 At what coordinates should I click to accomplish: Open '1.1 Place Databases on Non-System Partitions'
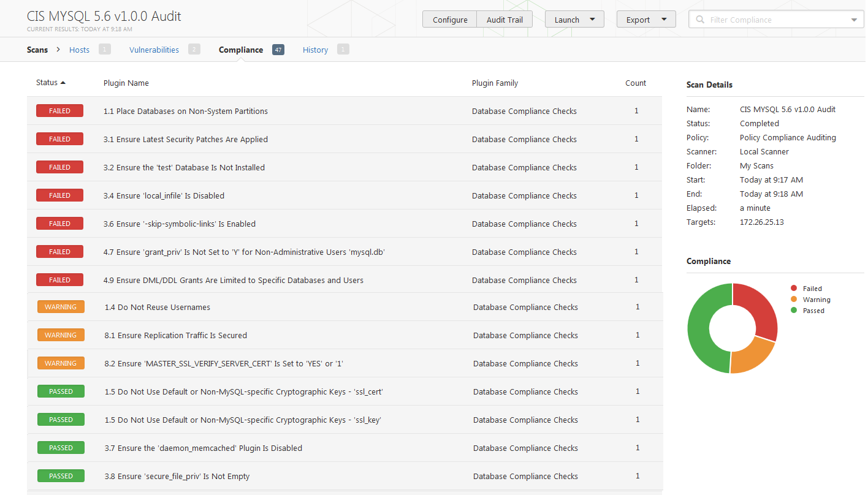[186, 111]
